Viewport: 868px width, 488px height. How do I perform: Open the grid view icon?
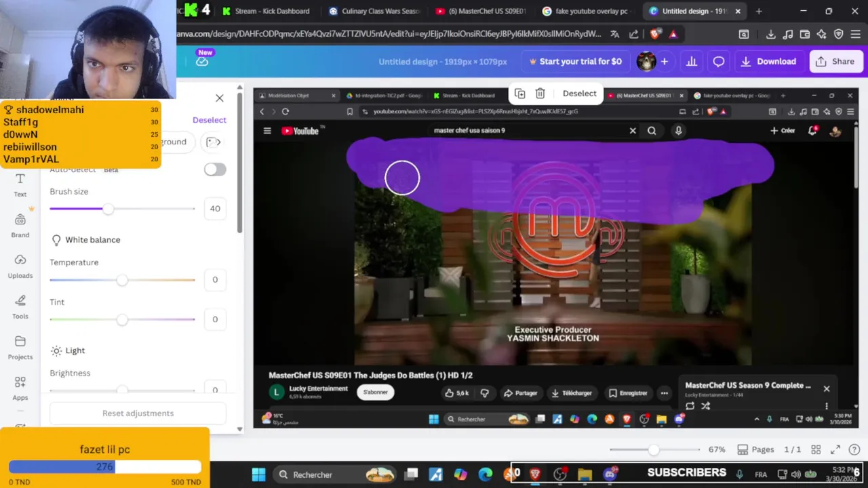point(816,449)
